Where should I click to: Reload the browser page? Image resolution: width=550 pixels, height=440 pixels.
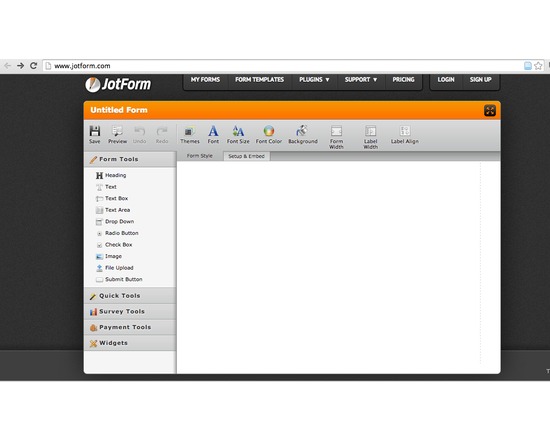[33, 66]
